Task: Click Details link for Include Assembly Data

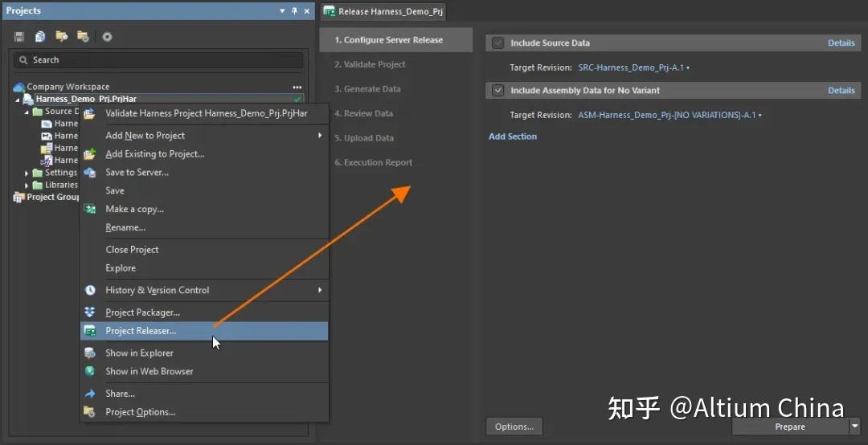Action: pos(841,90)
